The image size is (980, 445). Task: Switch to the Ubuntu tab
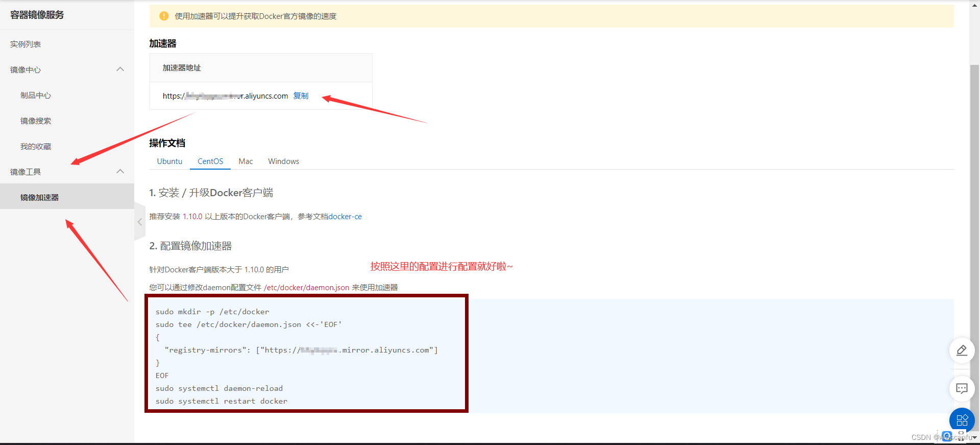(169, 161)
